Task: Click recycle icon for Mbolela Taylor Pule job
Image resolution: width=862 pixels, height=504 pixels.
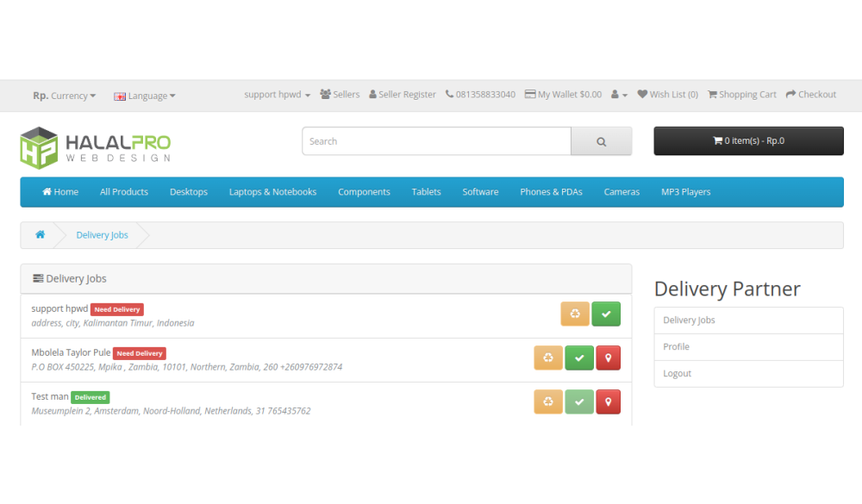Action: (x=548, y=358)
